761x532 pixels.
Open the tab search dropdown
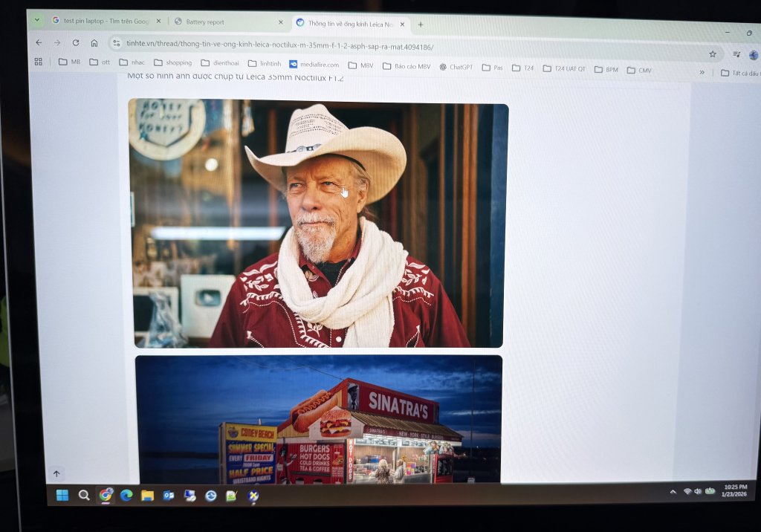(38, 20)
